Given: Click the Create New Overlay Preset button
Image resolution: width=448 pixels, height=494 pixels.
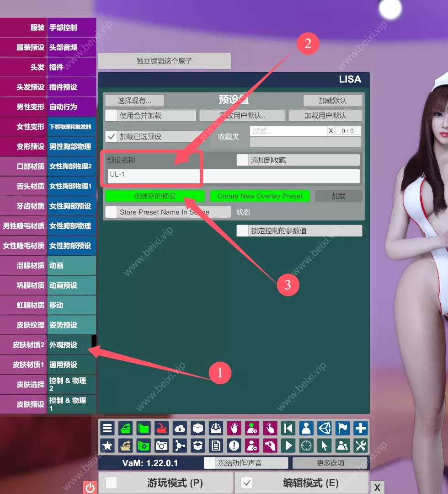Looking at the screenshot, I should point(260,196).
